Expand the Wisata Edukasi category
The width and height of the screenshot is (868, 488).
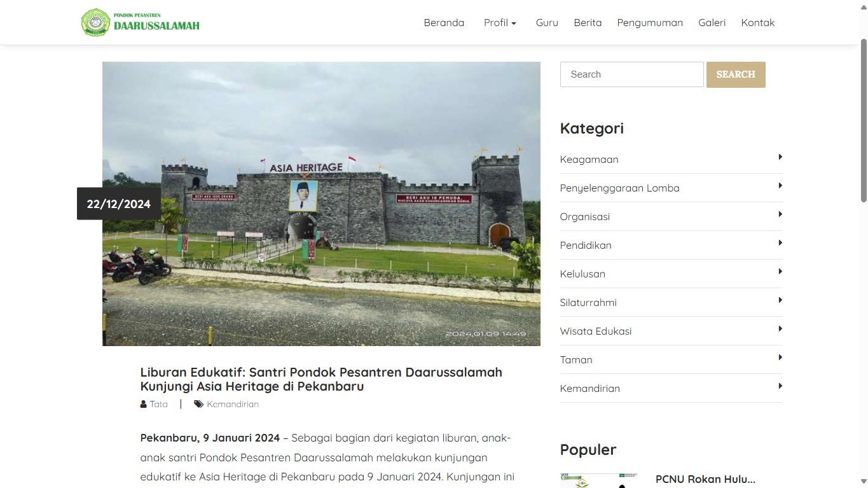coord(780,328)
